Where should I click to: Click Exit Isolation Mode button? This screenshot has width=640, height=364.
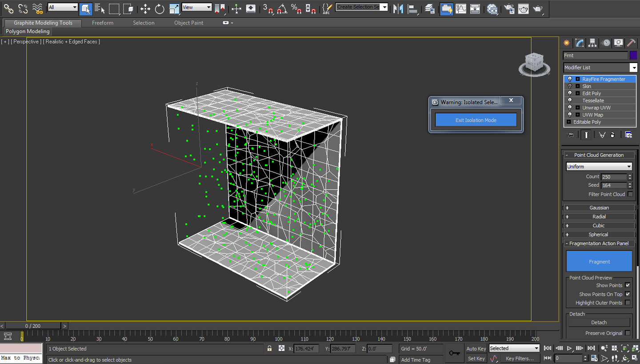click(x=476, y=120)
